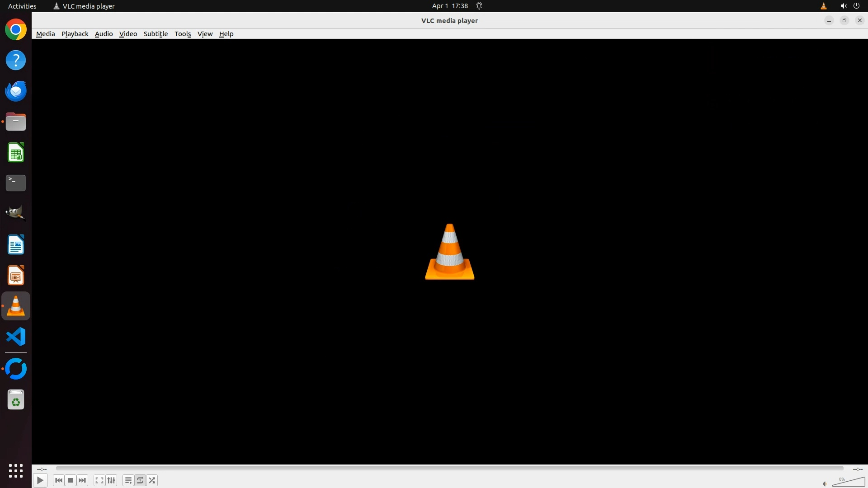Screen dimensions: 868x488
Task: Click VLC tray icon in top bar
Action: click(x=823, y=6)
